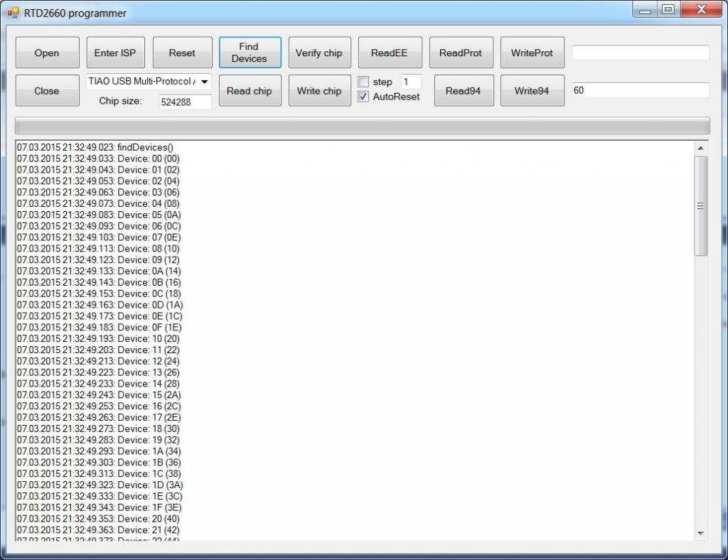This screenshot has width=728, height=560.
Task: Enable the step checkbox
Action: point(363,82)
